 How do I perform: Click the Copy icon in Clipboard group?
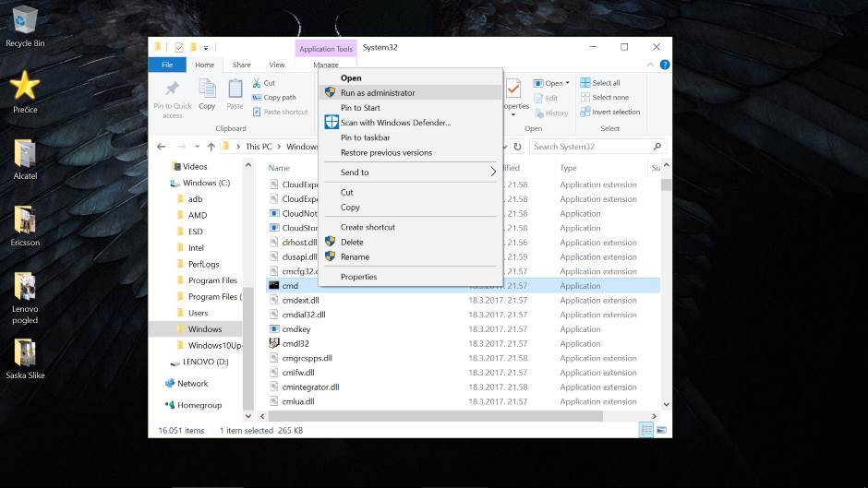(207, 89)
